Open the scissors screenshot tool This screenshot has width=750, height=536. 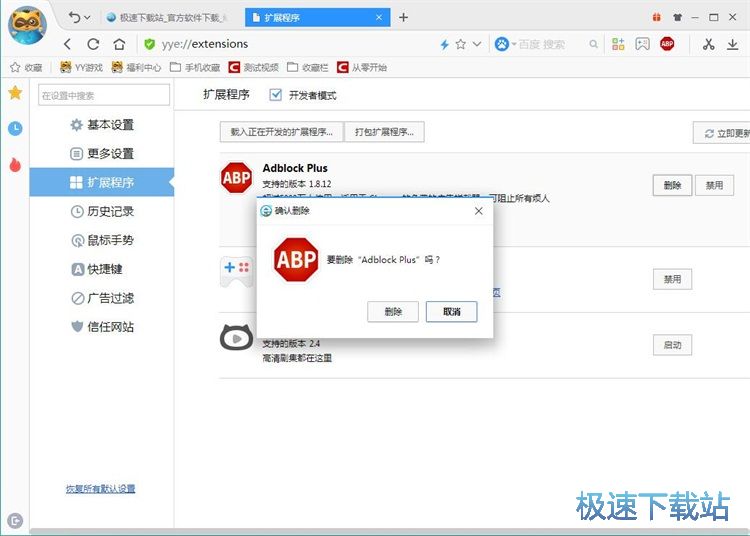click(708, 44)
